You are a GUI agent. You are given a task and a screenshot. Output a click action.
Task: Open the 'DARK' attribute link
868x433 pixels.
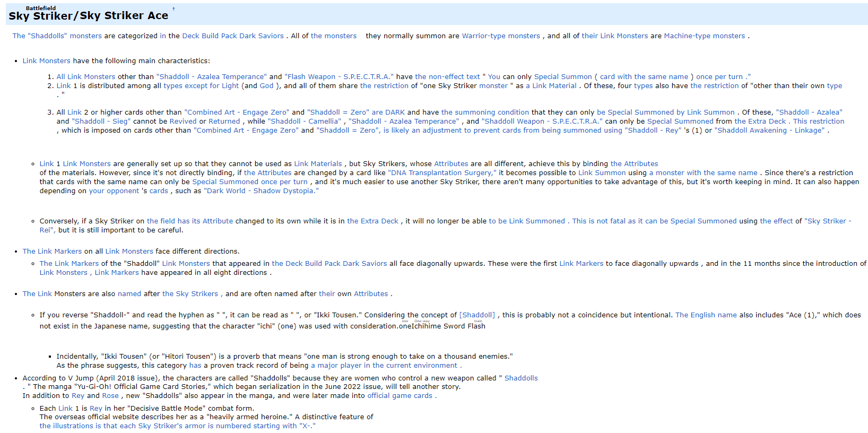tap(395, 112)
